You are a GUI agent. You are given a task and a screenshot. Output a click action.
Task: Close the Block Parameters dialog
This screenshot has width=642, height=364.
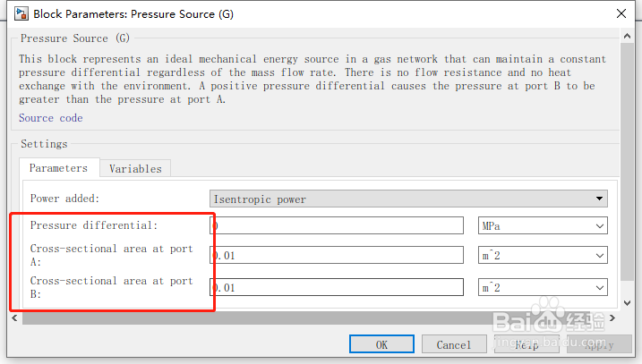tap(621, 13)
